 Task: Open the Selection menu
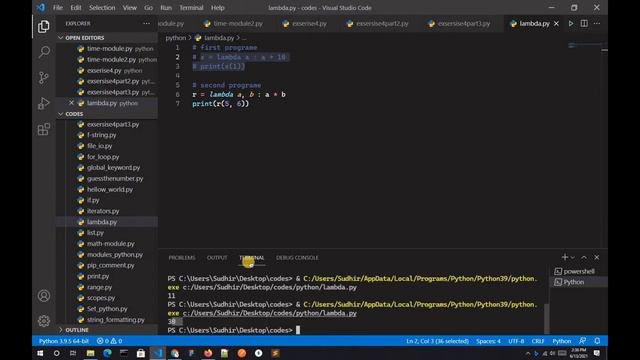click(102, 8)
